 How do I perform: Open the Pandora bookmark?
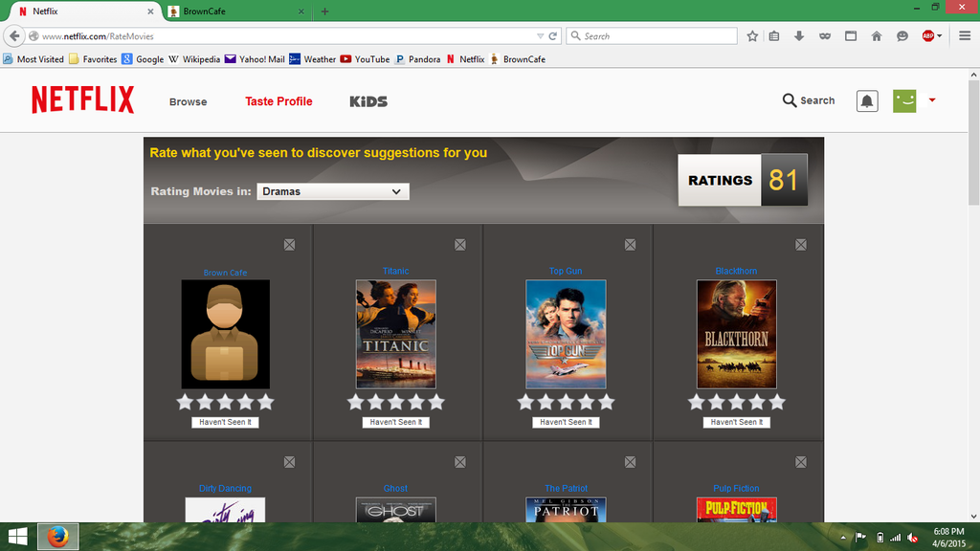click(x=417, y=59)
